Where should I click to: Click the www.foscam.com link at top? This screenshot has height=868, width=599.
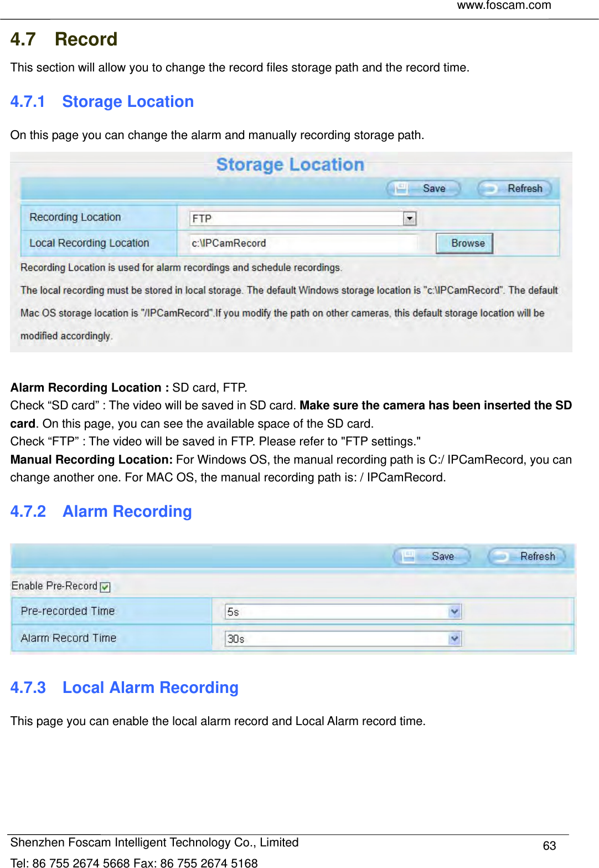click(x=504, y=6)
